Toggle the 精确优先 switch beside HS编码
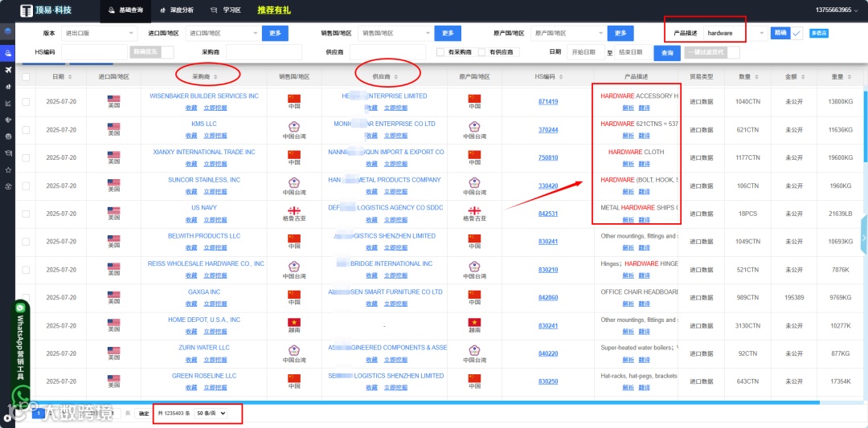 pos(152,52)
